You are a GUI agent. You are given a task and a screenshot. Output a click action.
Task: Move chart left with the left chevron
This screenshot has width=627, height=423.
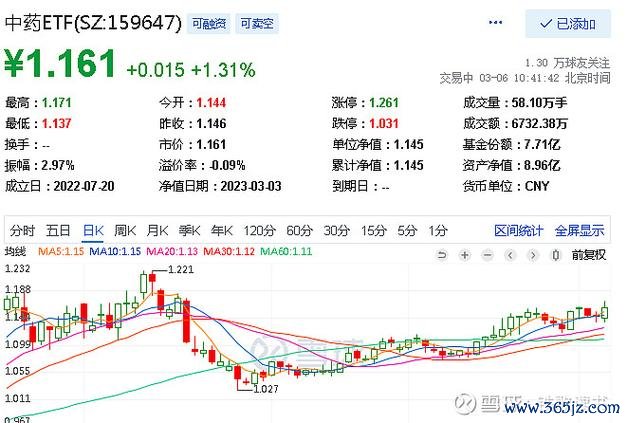coord(510,255)
